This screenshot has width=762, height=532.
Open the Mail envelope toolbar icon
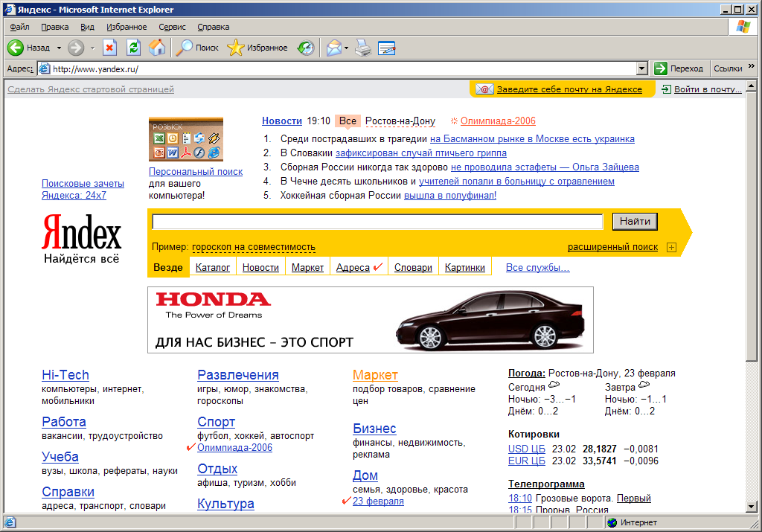coord(334,48)
